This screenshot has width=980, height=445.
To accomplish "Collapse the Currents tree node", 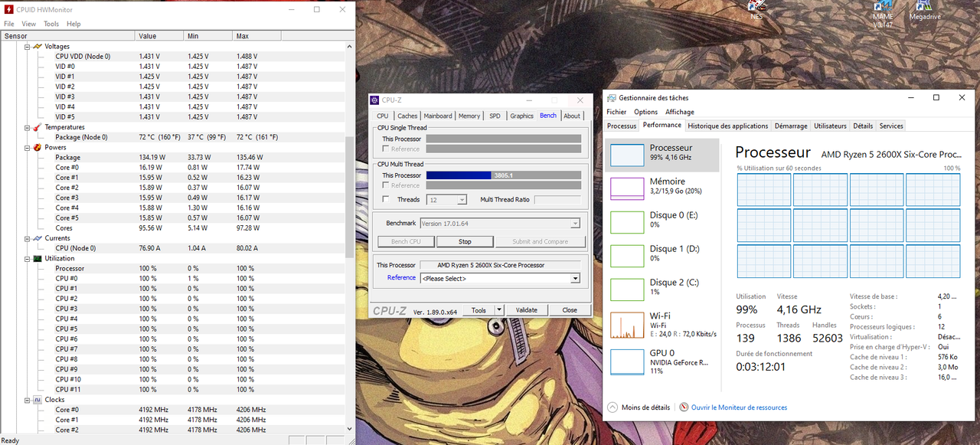I will [27, 238].
